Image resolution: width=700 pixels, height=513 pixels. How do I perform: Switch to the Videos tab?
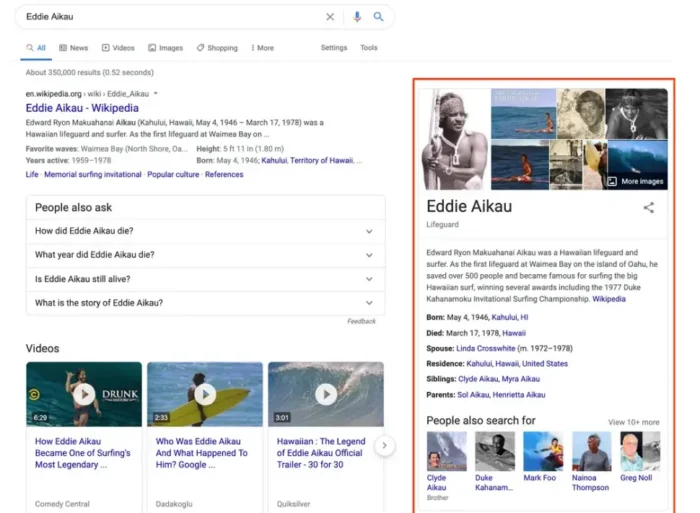point(118,48)
